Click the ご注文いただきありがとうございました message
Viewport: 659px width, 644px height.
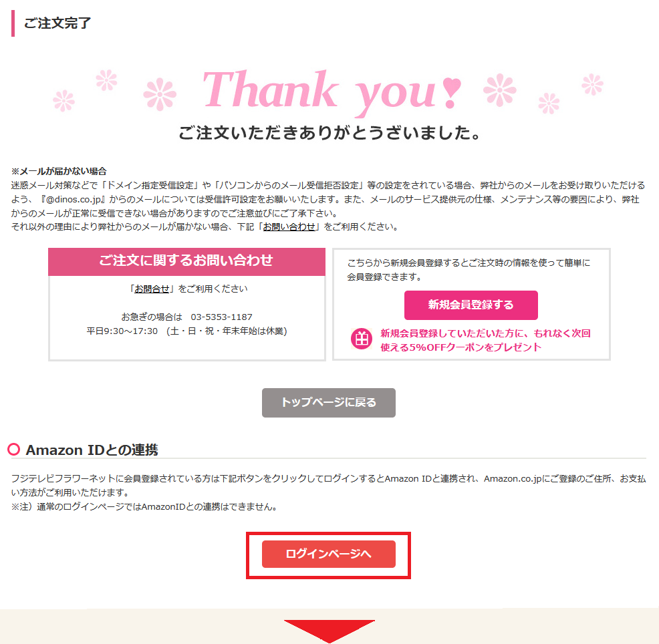tap(329, 133)
